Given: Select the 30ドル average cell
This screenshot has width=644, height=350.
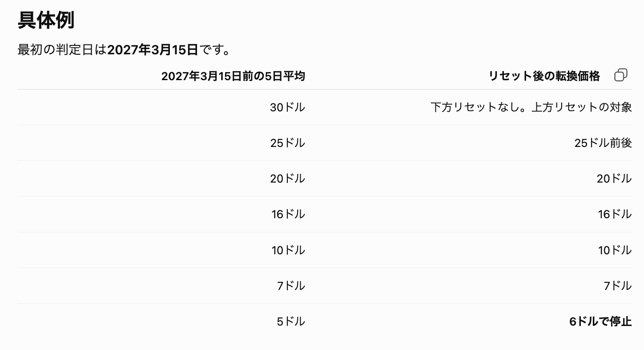Looking at the screenshot, I should coord(287,107).
